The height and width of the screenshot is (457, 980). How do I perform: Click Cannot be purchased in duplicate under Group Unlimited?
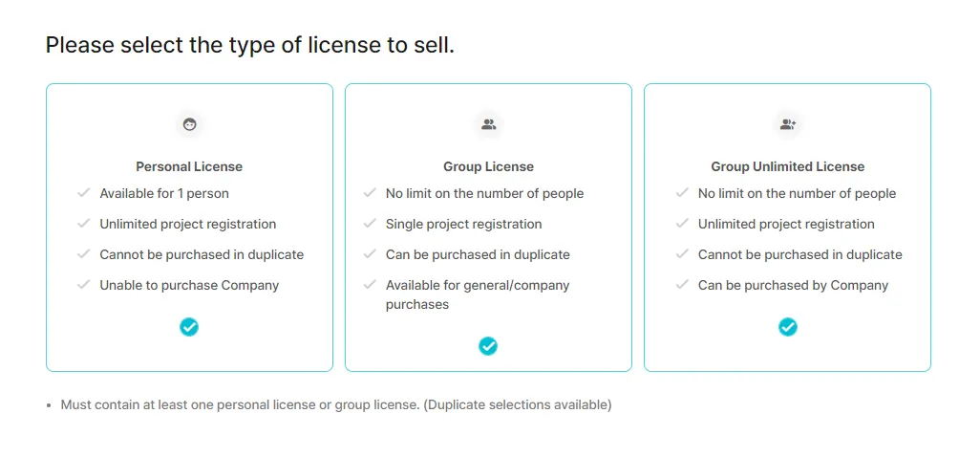(x=800, y=254)
